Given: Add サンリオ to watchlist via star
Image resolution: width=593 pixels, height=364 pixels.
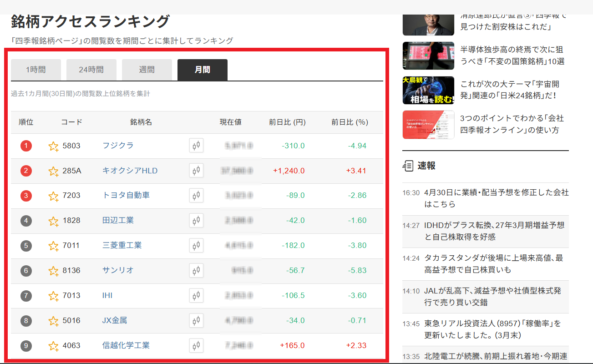Looking at the screenshot, I should point(54,271).
